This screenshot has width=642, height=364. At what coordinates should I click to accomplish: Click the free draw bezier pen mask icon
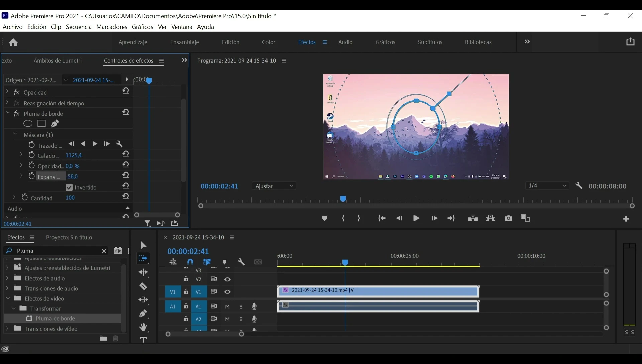tap(55, 124)
